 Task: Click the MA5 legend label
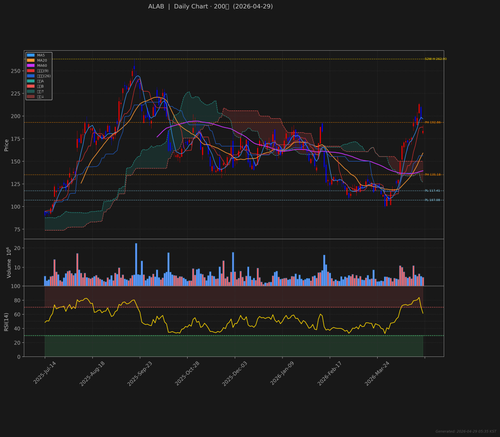pyautogui.click(x=41, y=55)
